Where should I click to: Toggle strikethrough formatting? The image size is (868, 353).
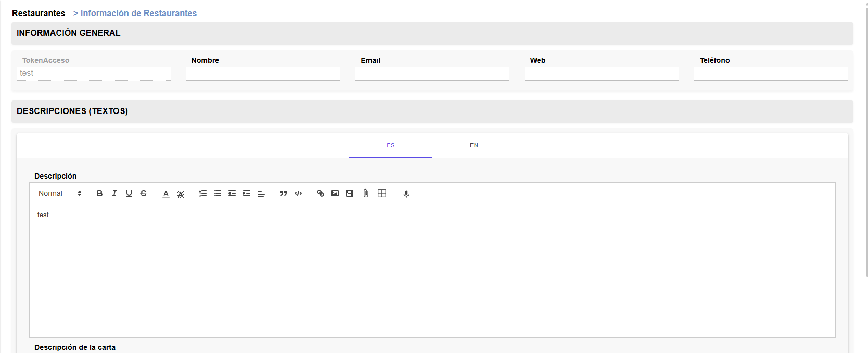coord(144,193)
